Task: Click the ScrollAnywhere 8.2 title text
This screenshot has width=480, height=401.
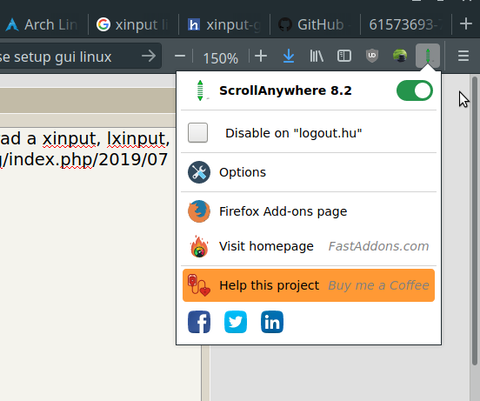Action: click(285, 90)
